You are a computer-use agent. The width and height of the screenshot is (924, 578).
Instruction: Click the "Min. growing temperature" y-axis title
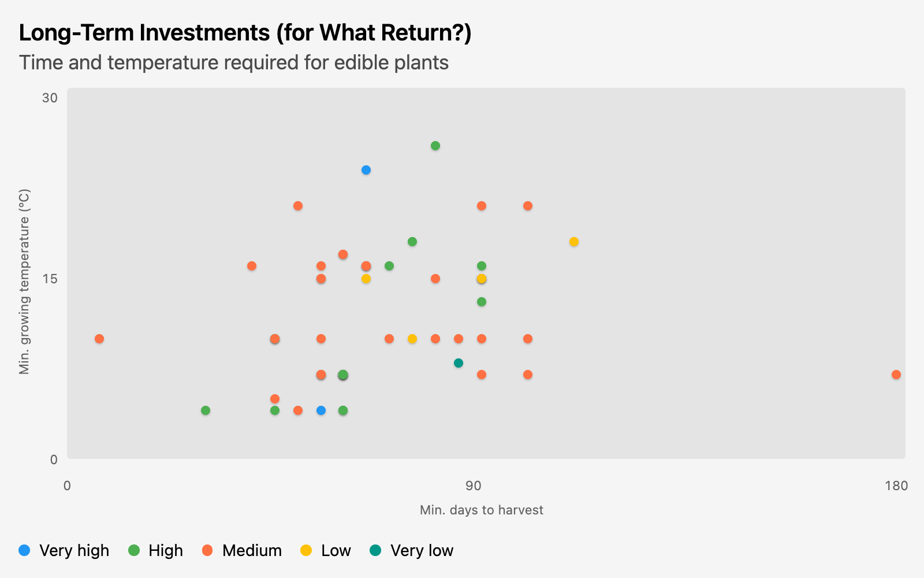(x=24, y=281)
